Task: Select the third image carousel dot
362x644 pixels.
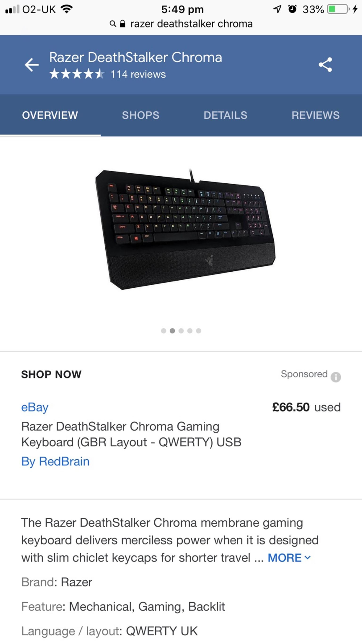Action: click(x=181, y=331)
